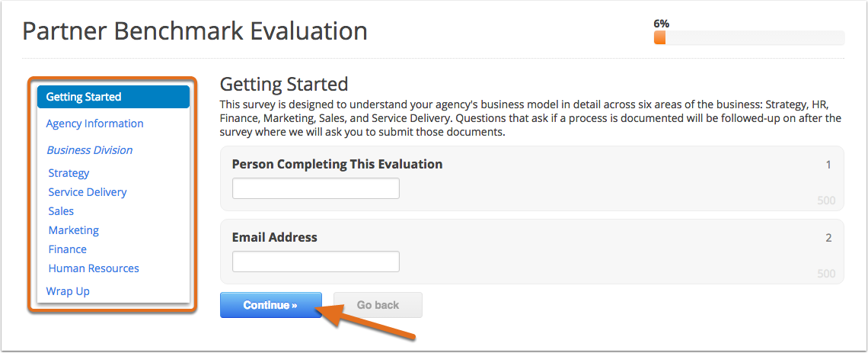868x353 pixels.
Task: Click the 500 character counter under Email Address
Action: (826, 274)
